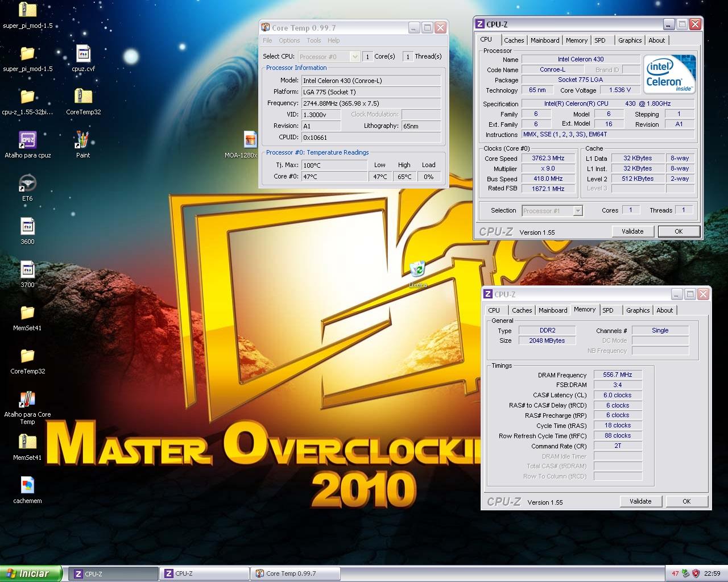Click the Core Voltage value 1.536 V
The height and width of the screenshot is (582, 728).
pos(620,90)
